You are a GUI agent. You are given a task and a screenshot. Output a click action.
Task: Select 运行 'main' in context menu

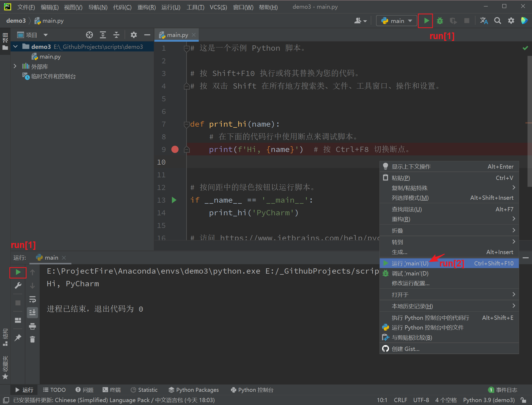point(410,263)
